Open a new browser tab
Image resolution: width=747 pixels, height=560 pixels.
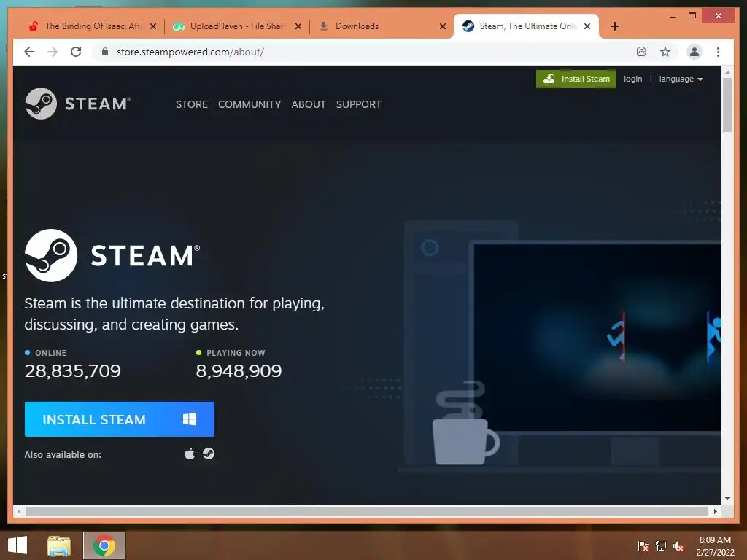[614, 26]
